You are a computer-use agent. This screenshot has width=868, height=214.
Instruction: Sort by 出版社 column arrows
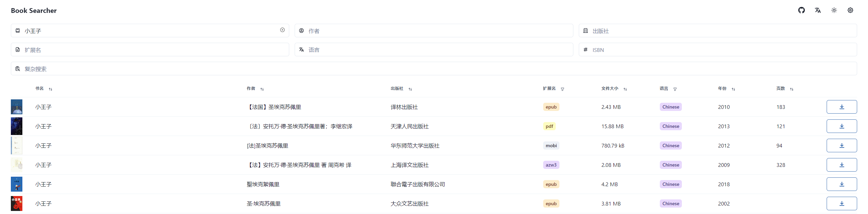tap(410, 89)
